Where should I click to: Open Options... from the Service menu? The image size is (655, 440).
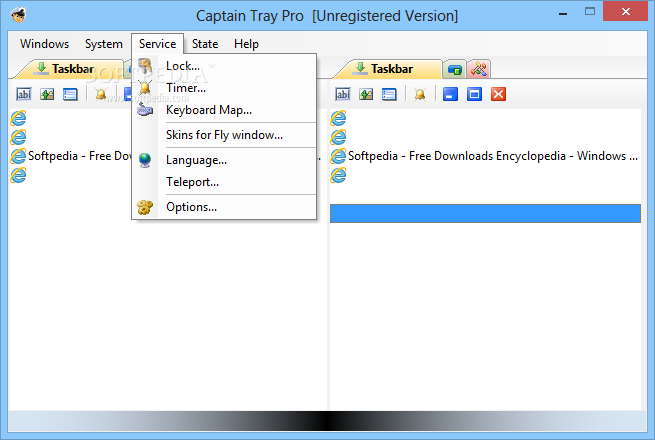[224, 207]
